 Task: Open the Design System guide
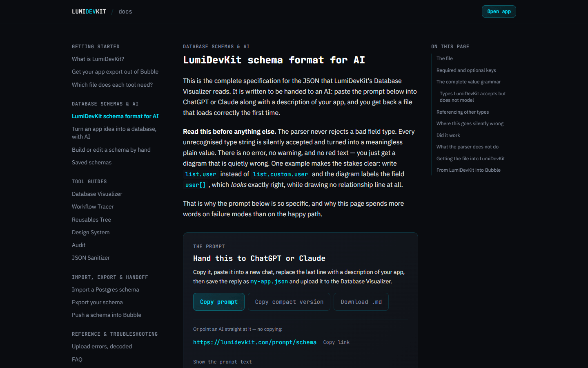tap(91, 232)
